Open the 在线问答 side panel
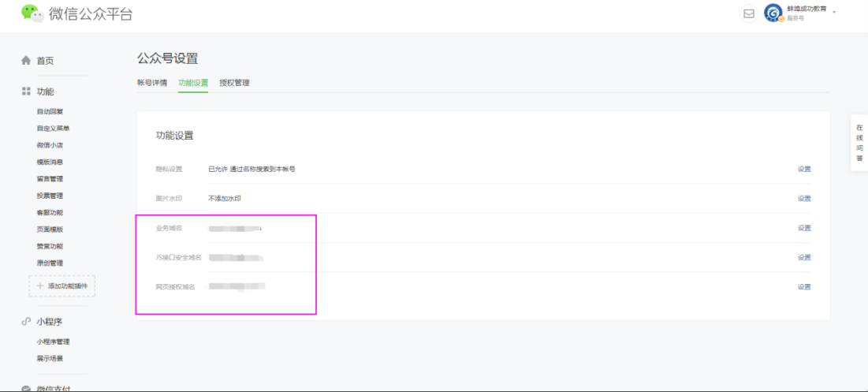 (859, 143)
